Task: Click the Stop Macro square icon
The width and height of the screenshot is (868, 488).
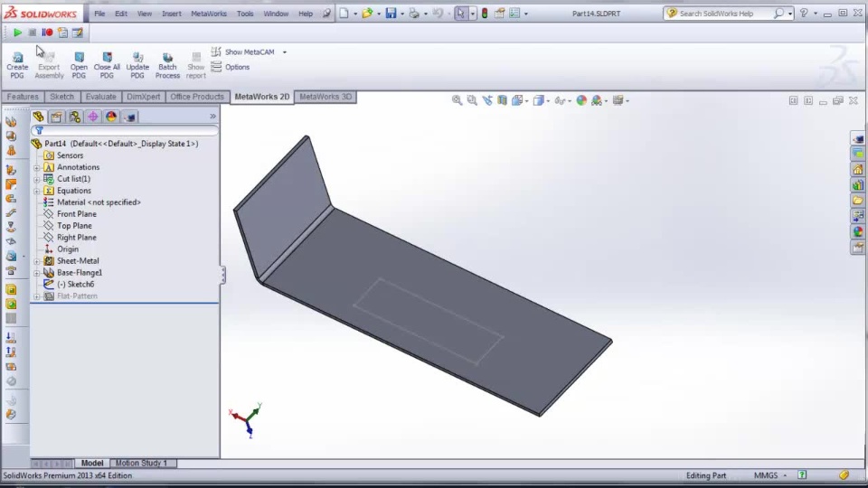Action: pos(33,33)
